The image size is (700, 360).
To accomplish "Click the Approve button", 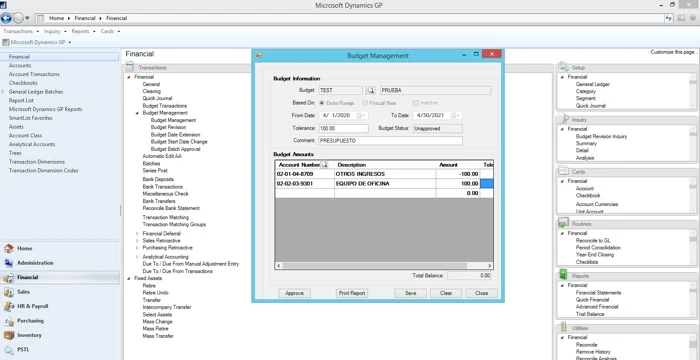I will pyautogui.click(x=295, y=293).
